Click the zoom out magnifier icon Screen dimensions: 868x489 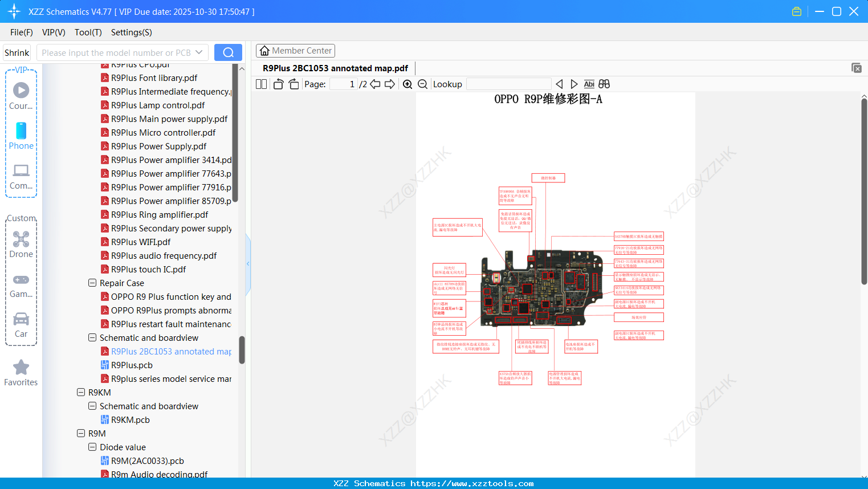(x=422, y=84)
